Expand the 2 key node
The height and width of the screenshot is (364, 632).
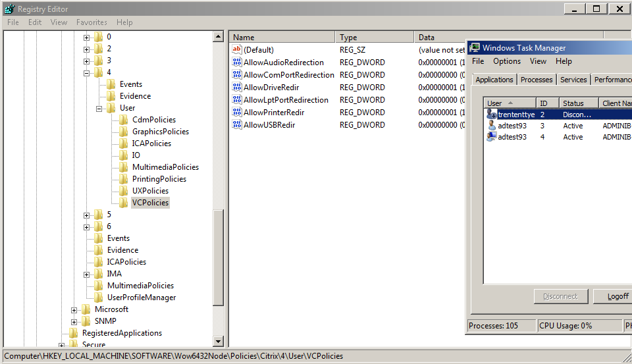click(x=86, y=49)
